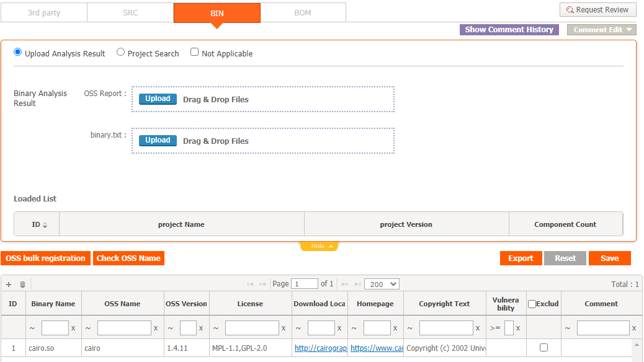Switch to the 3rd party tab
644x362 pixels.
pyautogui.click(x=44, y=13)
